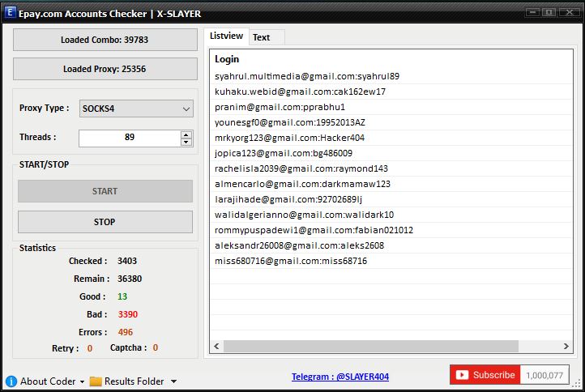Click the About Coder text label
This screenshot has width=585, height=392.
coord(48,381)
